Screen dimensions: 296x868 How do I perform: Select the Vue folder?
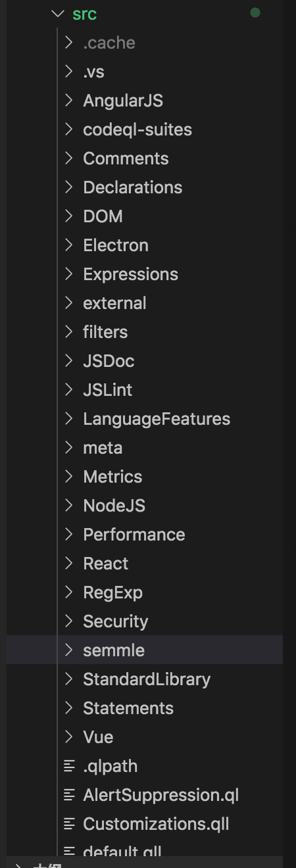pos(145,737)
